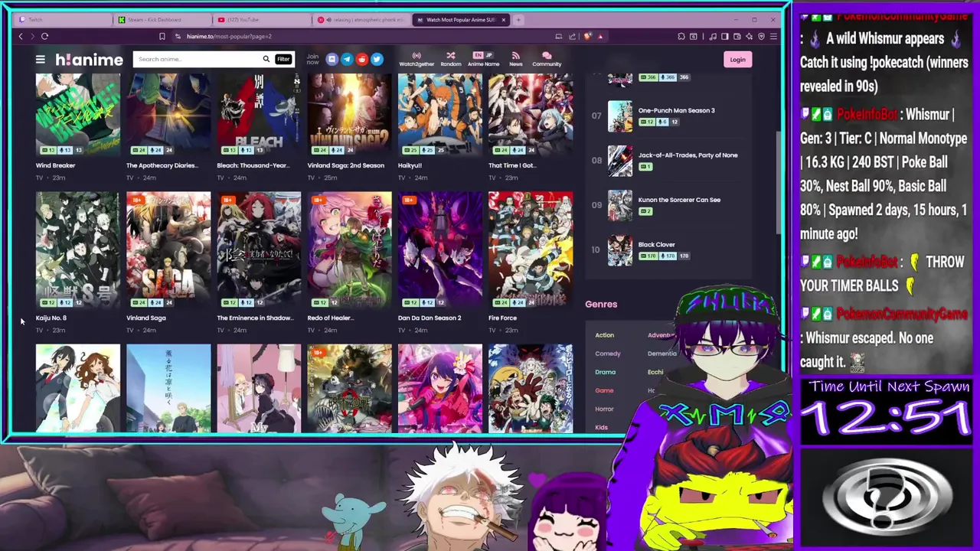Open the Comedy genre link
The width and height of the screenshot is (980, 551).
[x=608, y=354]
